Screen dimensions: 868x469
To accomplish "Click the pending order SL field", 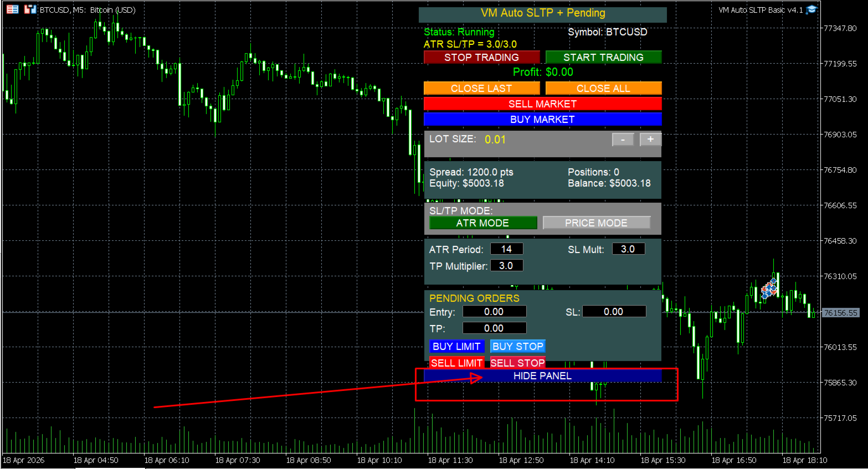I will coord(614,312).
